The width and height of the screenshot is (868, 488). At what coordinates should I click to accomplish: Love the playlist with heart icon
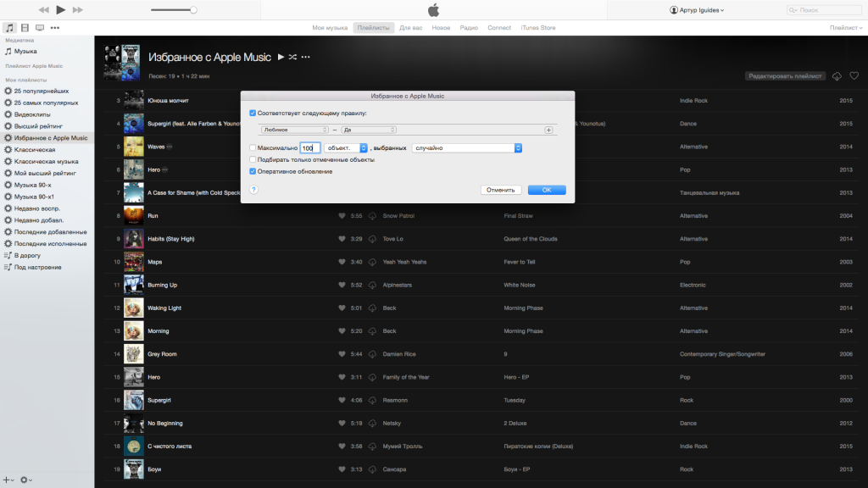(854, 75)
